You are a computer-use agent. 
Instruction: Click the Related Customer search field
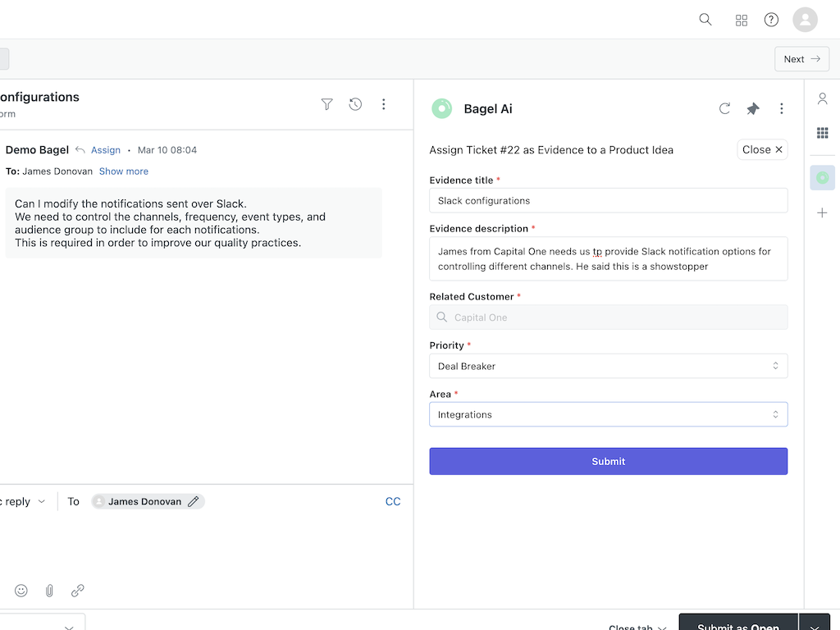pyautogui.click(x=608, y=317)
